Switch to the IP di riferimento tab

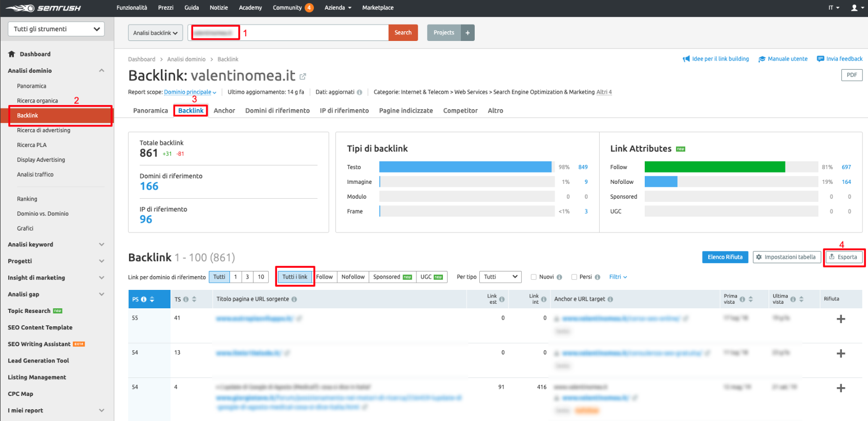click(344, 111)
